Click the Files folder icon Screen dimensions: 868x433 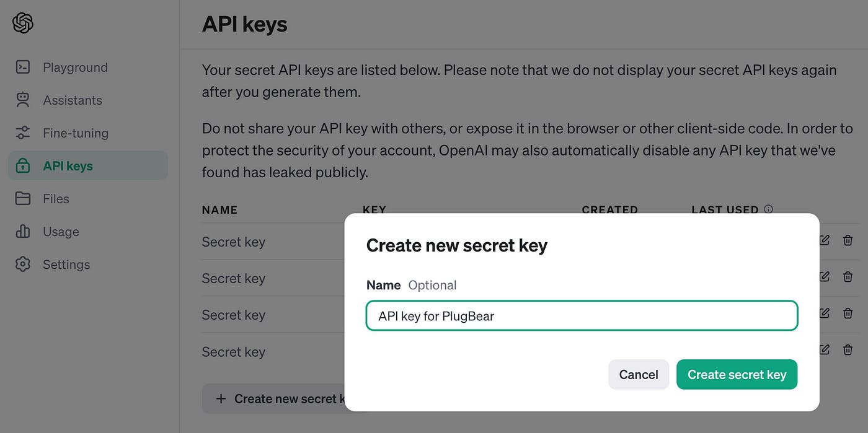coord(23,199)
